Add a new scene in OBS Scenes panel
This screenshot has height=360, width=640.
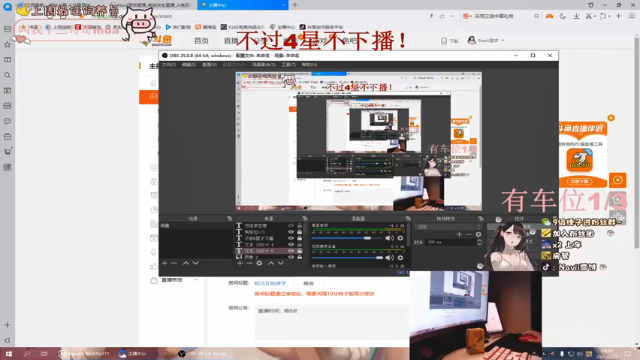[164, 263]
